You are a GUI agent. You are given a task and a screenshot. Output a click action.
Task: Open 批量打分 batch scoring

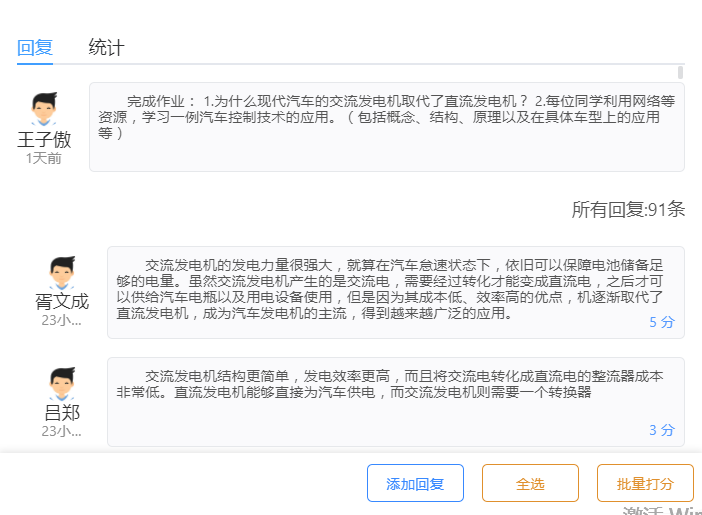point(645,484)
